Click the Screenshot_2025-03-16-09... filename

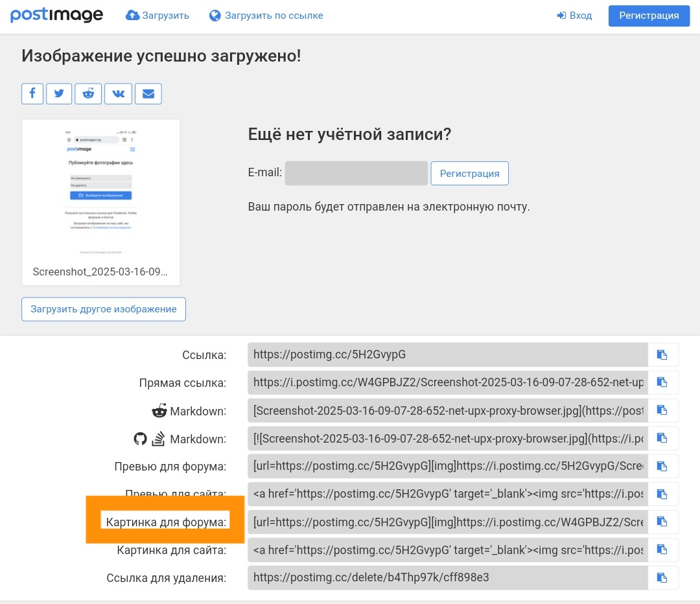100,272
